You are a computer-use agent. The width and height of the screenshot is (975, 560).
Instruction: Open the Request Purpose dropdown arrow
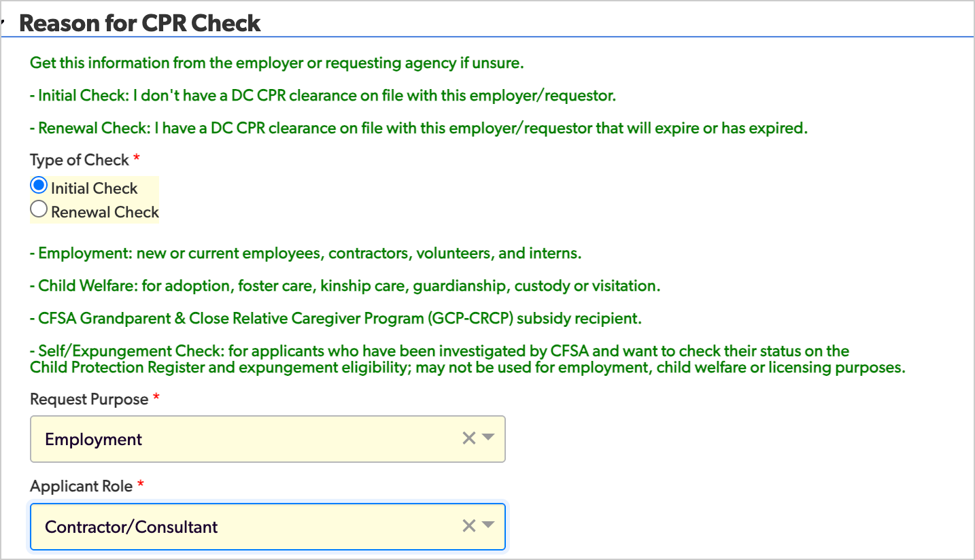point(488,438)
